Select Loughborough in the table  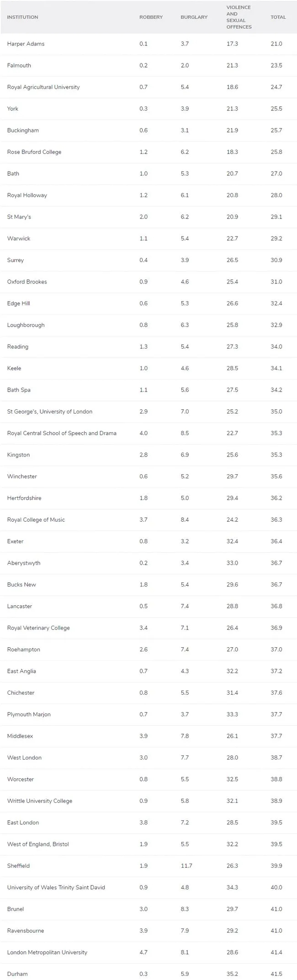(26, 325)
